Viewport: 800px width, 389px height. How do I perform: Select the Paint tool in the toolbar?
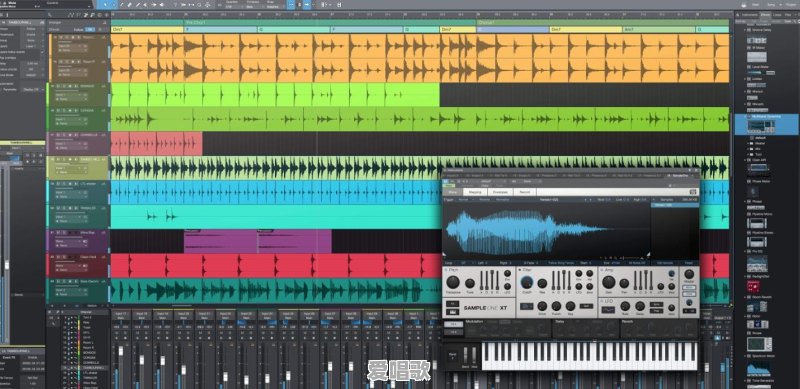pyautogui.click(x=138, y=5)
